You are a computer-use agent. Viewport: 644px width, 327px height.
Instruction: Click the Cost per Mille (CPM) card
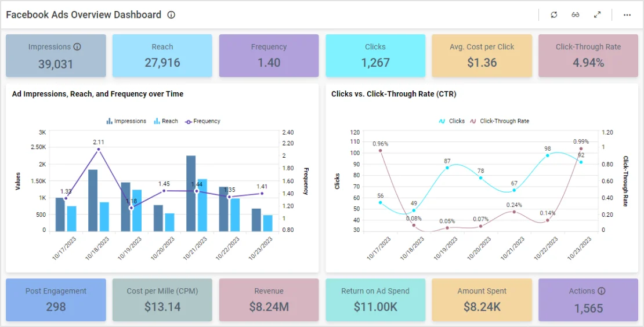click(x=162, y=300)
